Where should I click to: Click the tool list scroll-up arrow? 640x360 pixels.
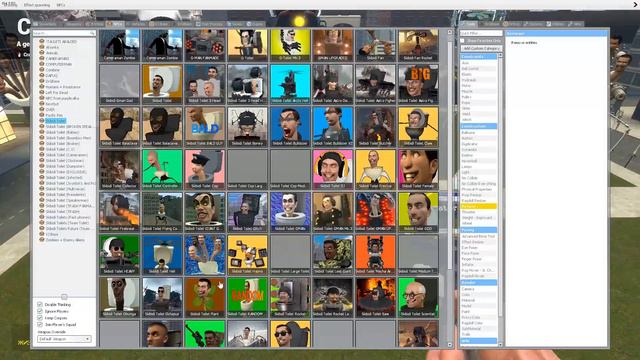tap(500, 56)
